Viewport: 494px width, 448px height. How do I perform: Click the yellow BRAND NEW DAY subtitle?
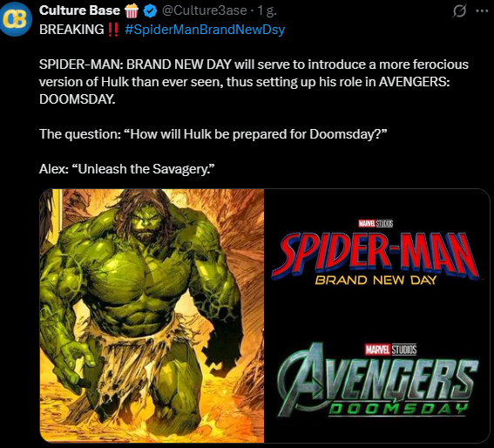pos(376,280)
